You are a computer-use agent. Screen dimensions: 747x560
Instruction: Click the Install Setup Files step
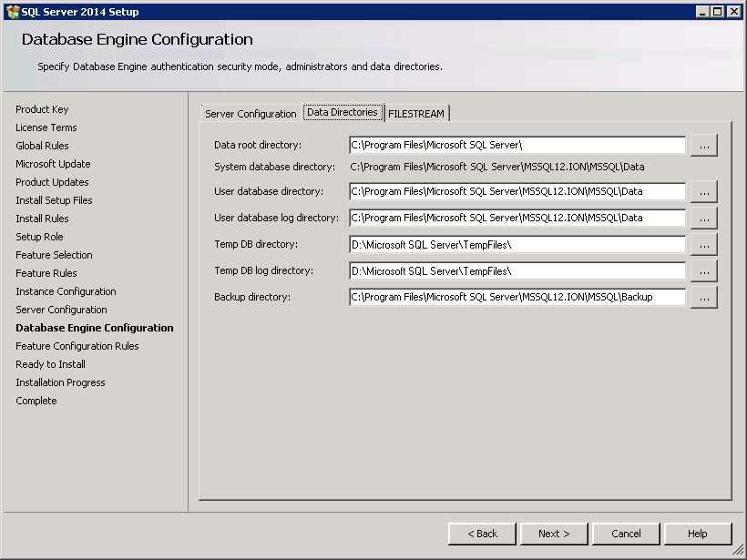pyautogui.click(x=54, y=200)
